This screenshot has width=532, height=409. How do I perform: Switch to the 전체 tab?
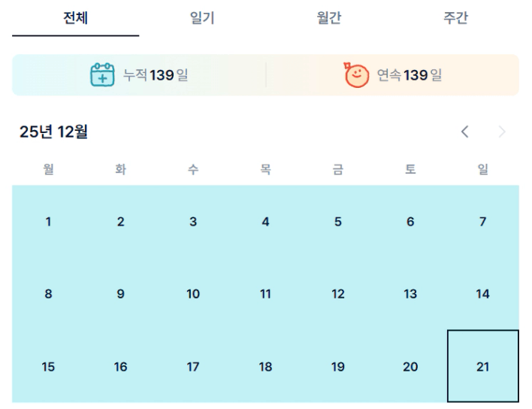pyautogui.click(x=75, y=18)
